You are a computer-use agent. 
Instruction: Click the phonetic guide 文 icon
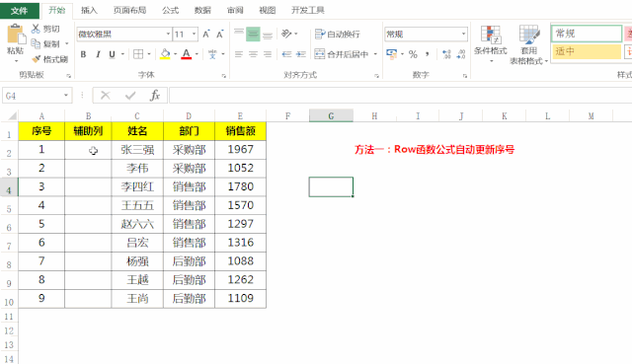(212, 54)
